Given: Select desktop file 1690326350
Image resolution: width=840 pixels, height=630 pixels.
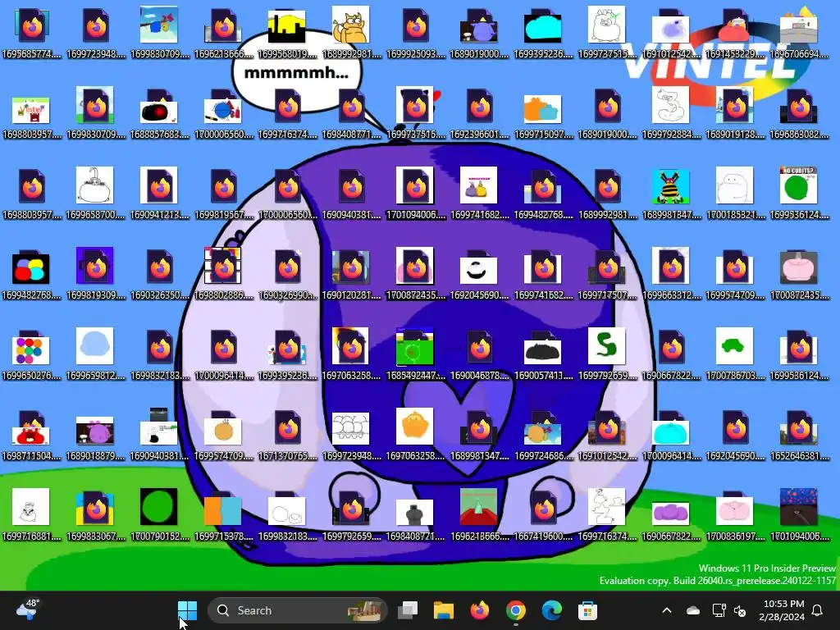Looking at the screenshot, I should (x=159, y=273).
